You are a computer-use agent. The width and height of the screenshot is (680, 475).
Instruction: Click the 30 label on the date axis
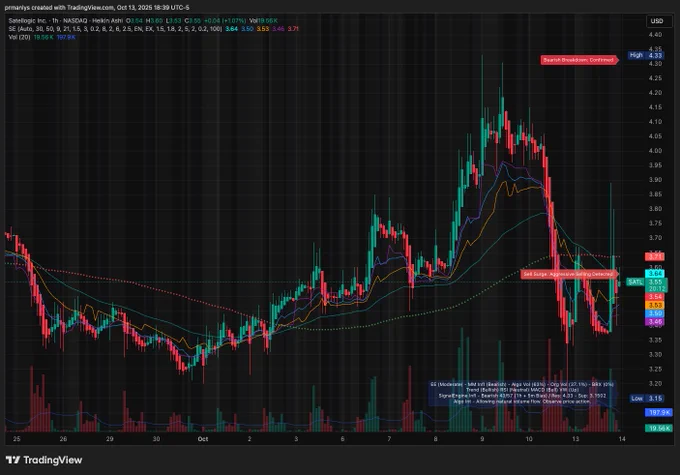[156, 439]
